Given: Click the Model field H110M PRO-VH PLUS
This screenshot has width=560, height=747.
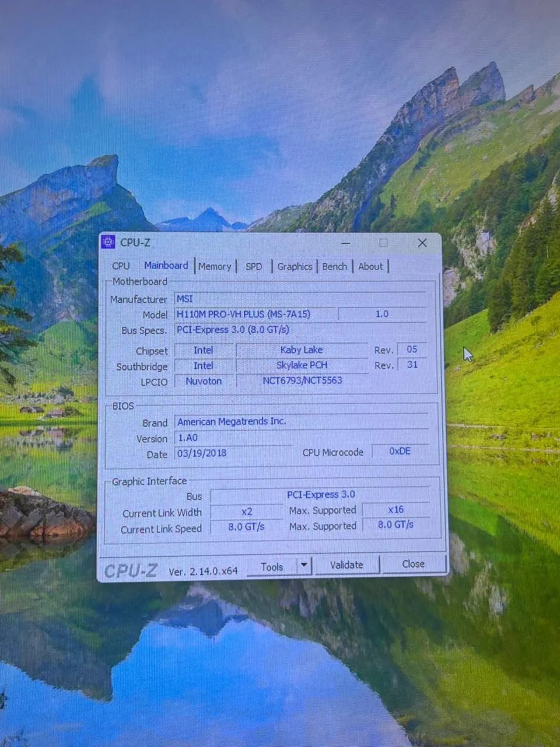Looking at the screenshot, I should click(255, 314).
